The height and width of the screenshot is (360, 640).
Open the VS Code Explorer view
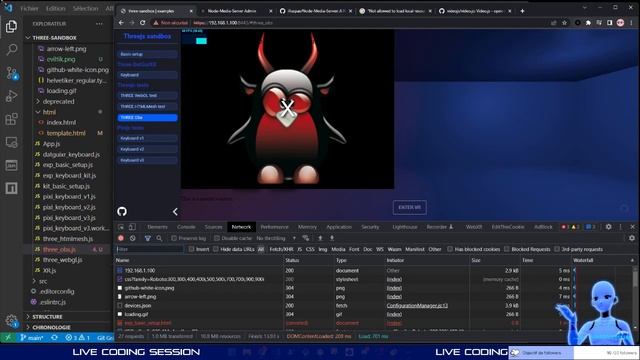coord(11,27)
